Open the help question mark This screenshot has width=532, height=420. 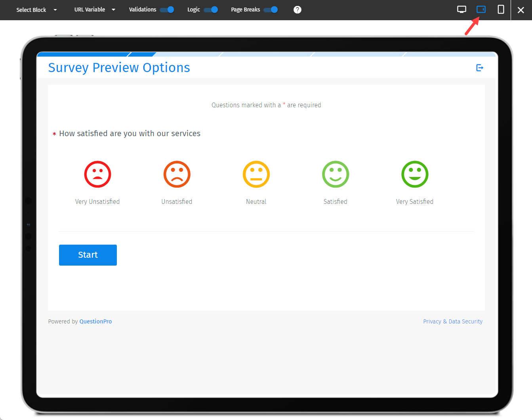coord(297,10)
